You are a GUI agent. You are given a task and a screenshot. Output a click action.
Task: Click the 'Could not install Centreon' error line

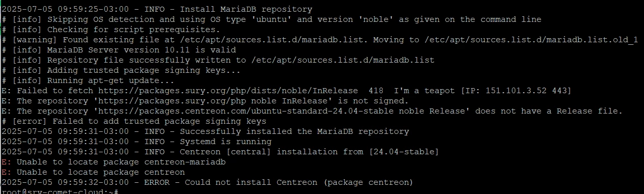(207, 182)
